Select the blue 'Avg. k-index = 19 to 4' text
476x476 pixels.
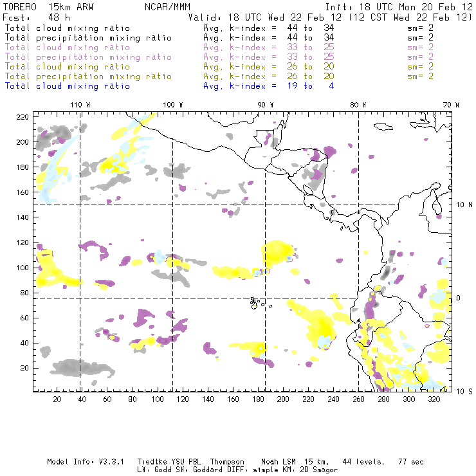click(269, 86)
